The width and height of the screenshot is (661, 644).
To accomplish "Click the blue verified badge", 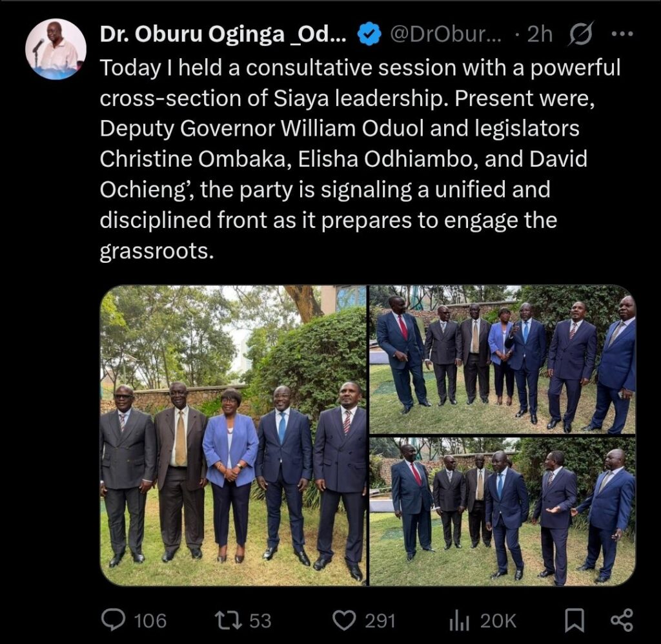I will pyautogui.click(x=369, y=36).
